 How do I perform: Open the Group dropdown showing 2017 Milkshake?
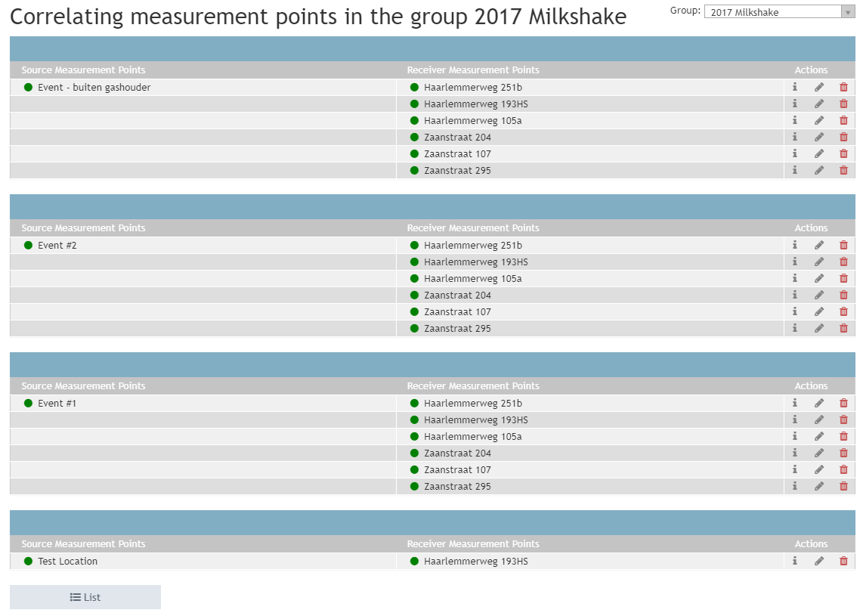click(778, 12)
